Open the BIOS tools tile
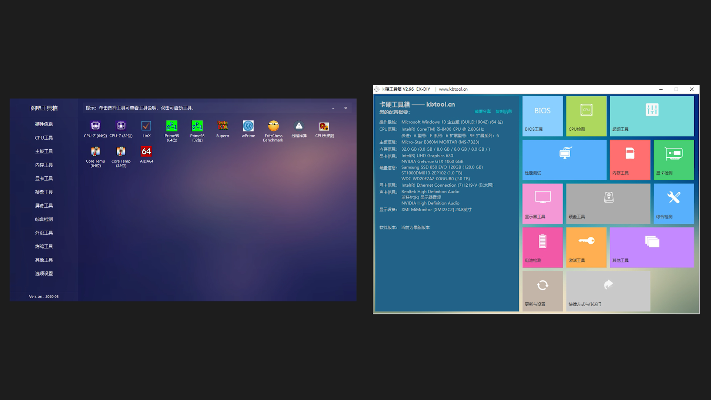The width and height of the screenshot is (711, 400). (x=542, y=115)
